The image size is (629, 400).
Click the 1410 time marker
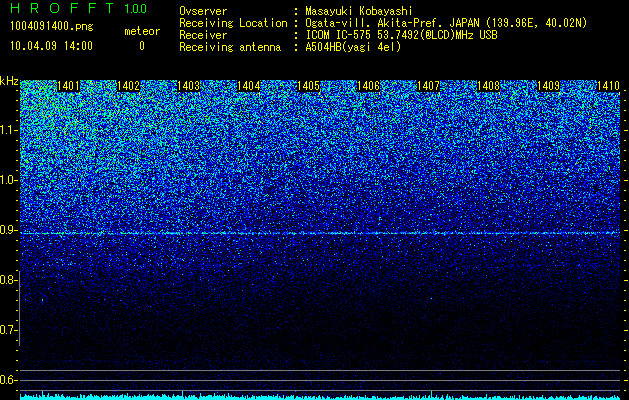[x=609, y=86]
